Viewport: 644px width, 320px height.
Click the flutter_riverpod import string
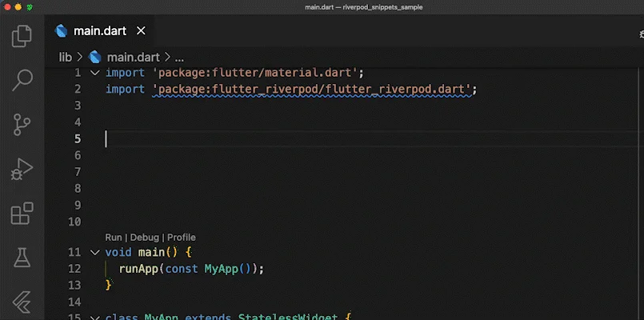[313, 90]
